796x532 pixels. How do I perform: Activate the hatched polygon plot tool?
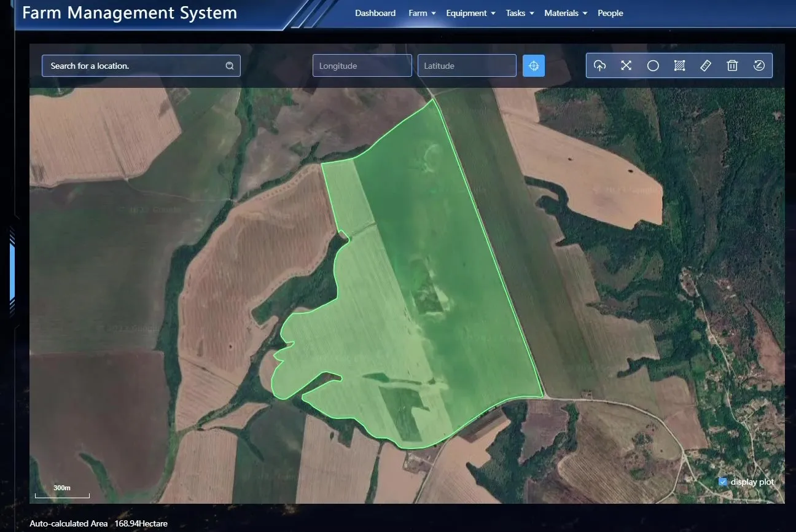coord(679,66)
